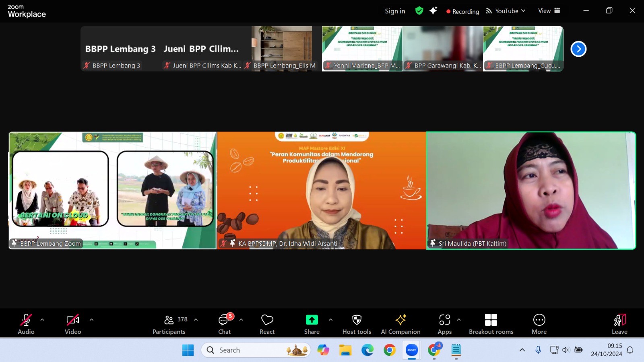Click the green encryption shield icon
Viewport: 644px width, 362px height.
click(x=419, y=11)
